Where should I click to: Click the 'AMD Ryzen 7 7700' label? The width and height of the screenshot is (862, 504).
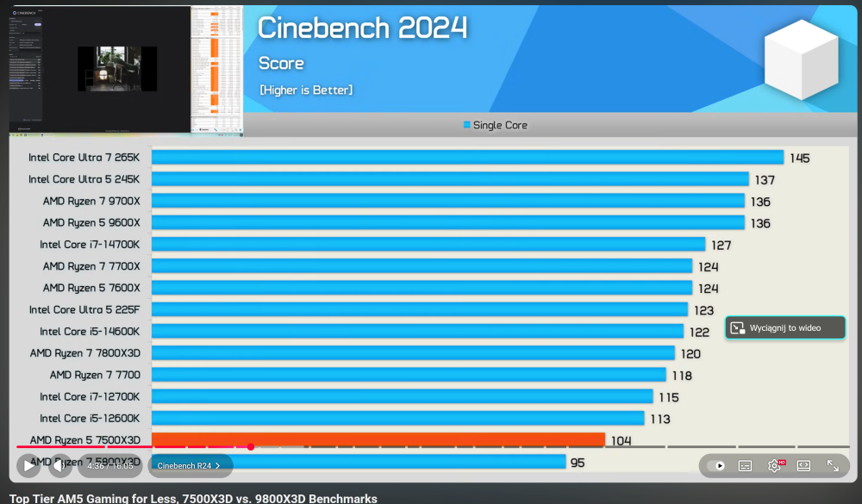pyautogui.click(x=95, y=375)
